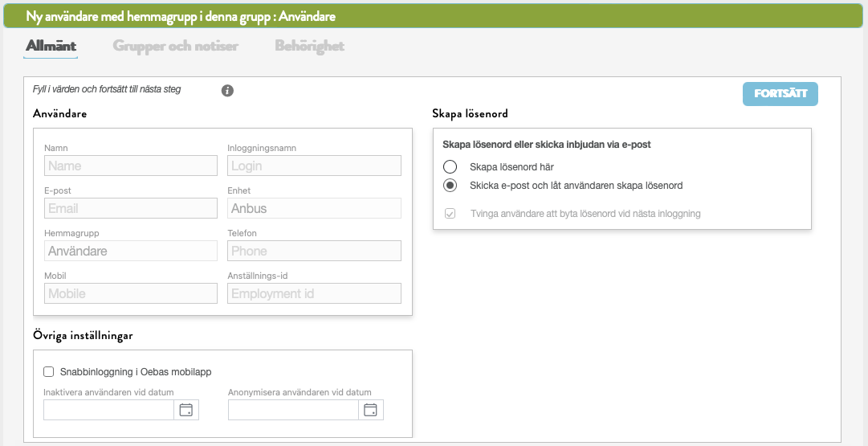Click the FORTSÄTT button
Image resolution: width=868 pixels, height=446 pixels.
tap(780, 94)
